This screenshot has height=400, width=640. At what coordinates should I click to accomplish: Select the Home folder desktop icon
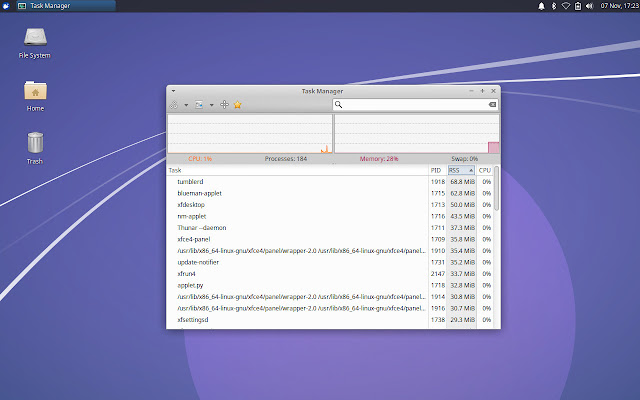tap(35, 96)
